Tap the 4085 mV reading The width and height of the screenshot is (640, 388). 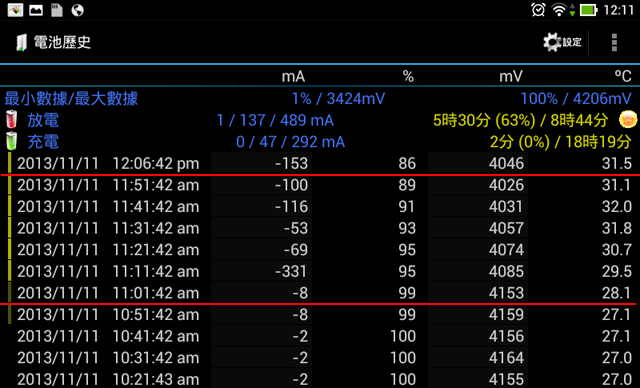[506, 272]
